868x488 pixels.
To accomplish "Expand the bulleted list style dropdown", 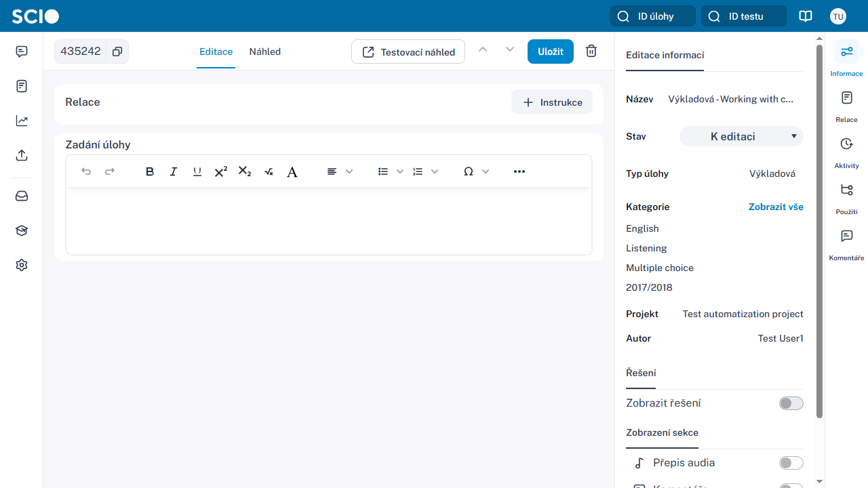I will pos(400,171).
